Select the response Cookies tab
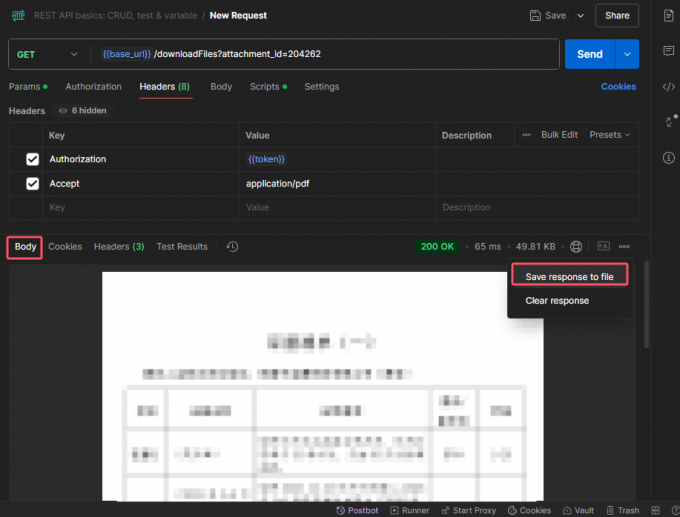Image resolution: width=680 pixels, height=517 pixels. [x=65, y=247]
